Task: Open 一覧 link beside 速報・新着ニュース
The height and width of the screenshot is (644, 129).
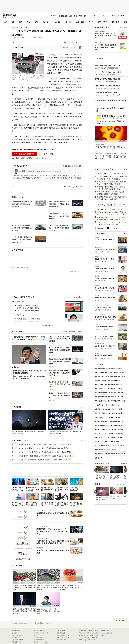Action: pyautogui.click(x=81, y=440)
